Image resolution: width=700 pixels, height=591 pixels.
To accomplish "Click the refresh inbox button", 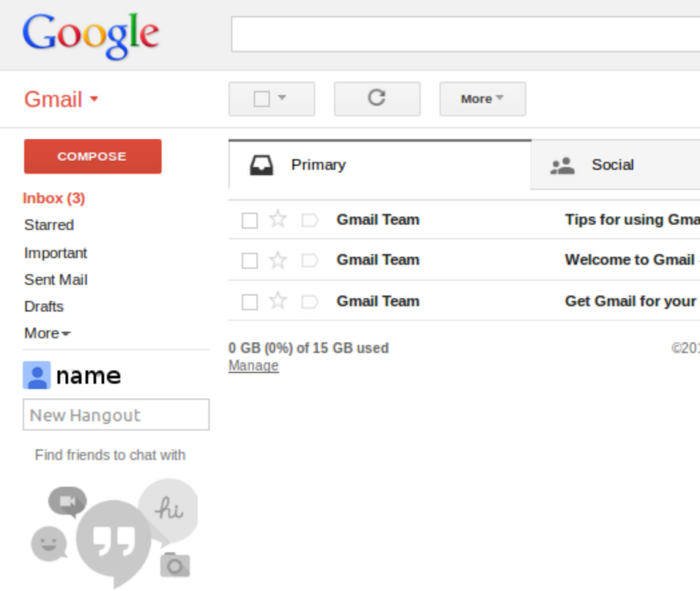I will coord(377,98).
